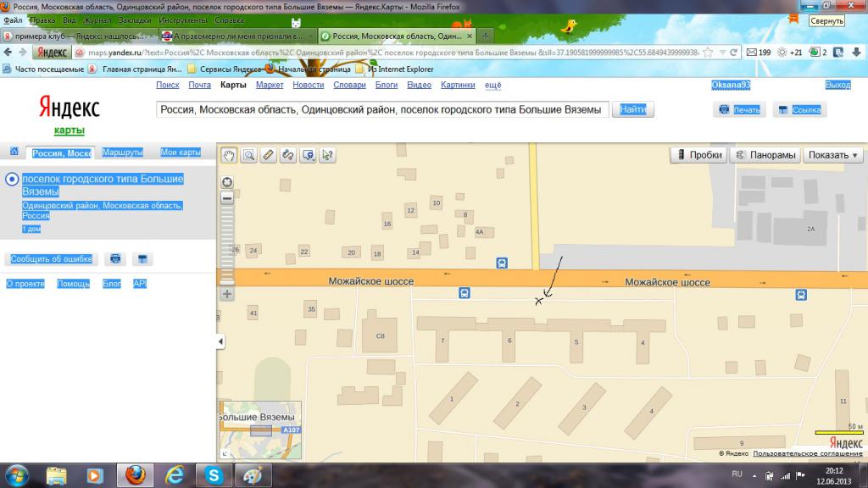868x488 pixels.
Task: Click the bus stop icon north of Можайское шоссе
Action: coord(502,263)
